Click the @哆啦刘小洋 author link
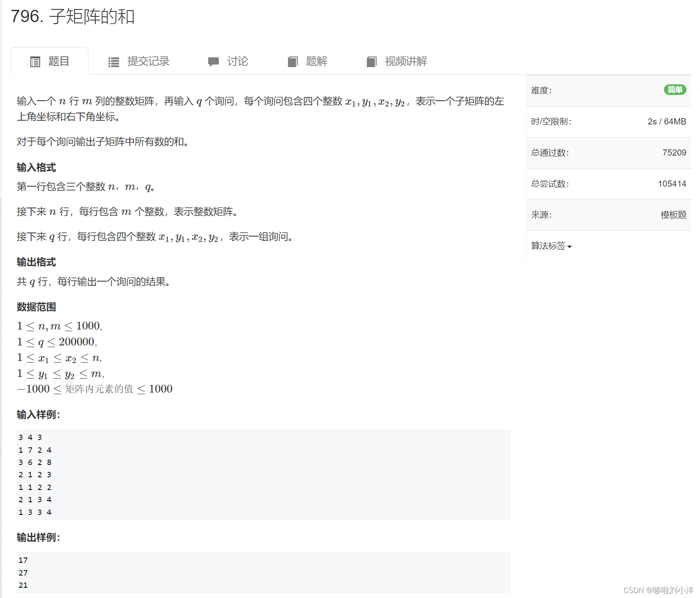Screen dimensions: 700x598 pyautogui.click(x=670, y=590)
